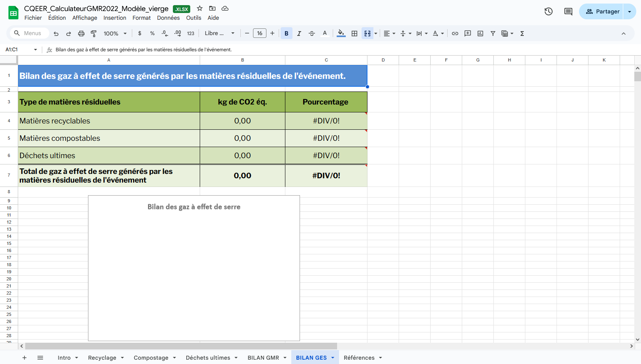641x364 pixels.
Task: Click the Partager button
Action: click(601, 11)
